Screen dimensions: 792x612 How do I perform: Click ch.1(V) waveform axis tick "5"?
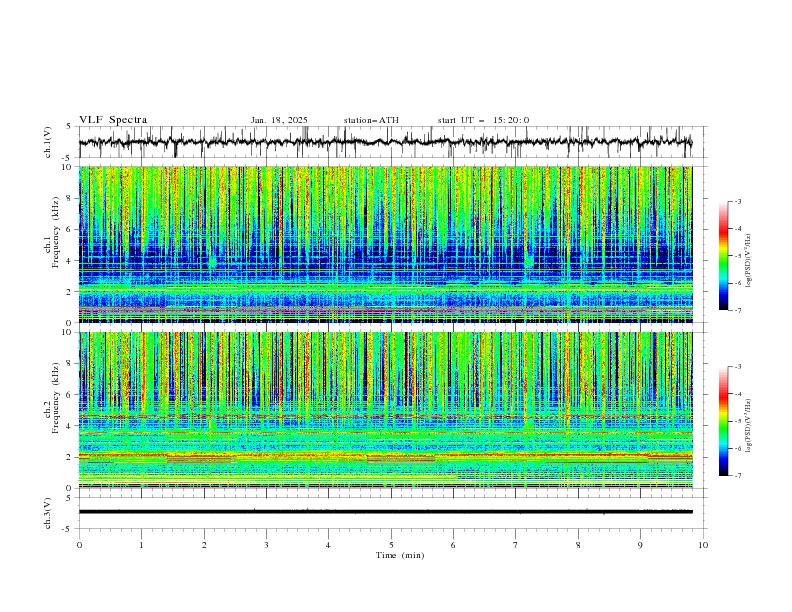pos(68,127)
